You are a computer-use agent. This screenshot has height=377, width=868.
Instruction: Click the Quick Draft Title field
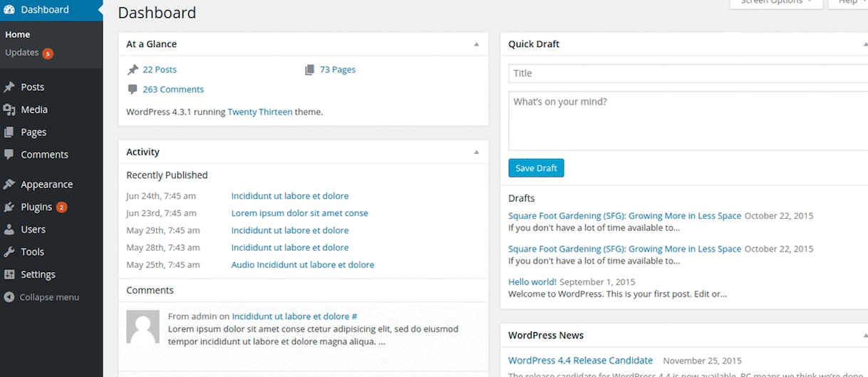pyautogui.click(x=687, y=73)
